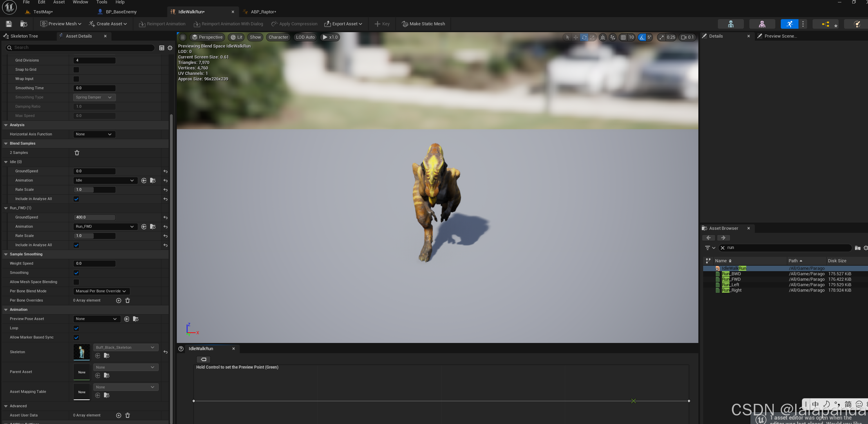Click the Character viewport button
Viewport: 868px width, 424px height.
point(278,37)
